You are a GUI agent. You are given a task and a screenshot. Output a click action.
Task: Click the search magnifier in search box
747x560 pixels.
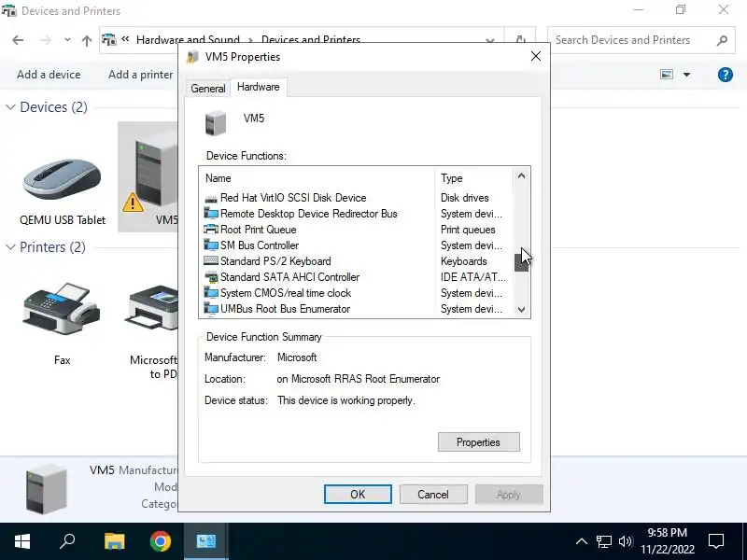722,40
